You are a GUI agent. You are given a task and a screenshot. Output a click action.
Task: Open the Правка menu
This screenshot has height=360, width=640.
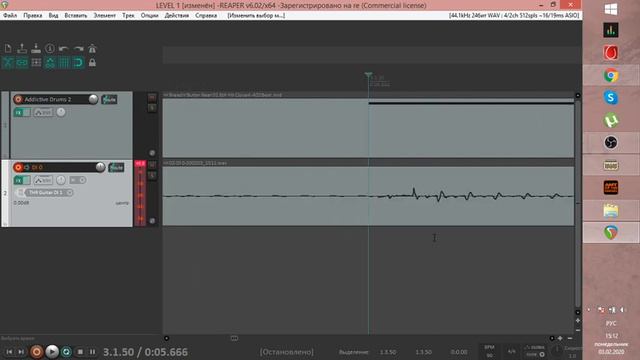33,16
